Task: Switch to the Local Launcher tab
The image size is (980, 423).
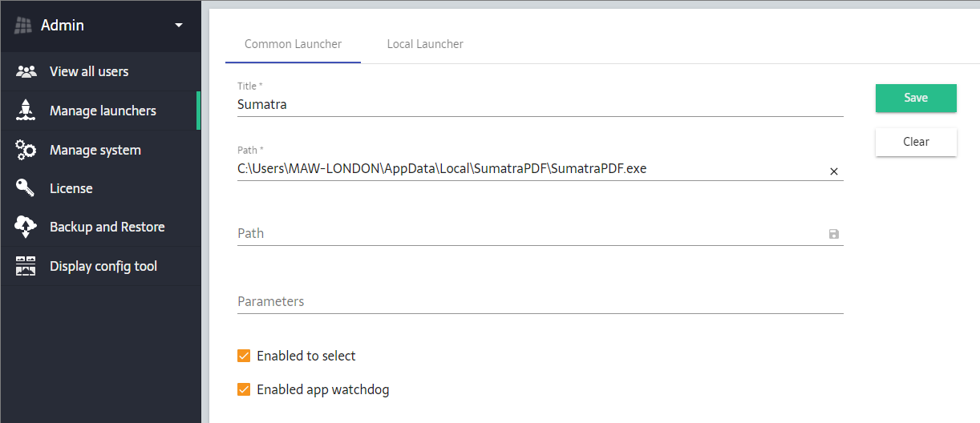Action: (x=425, y=44)
